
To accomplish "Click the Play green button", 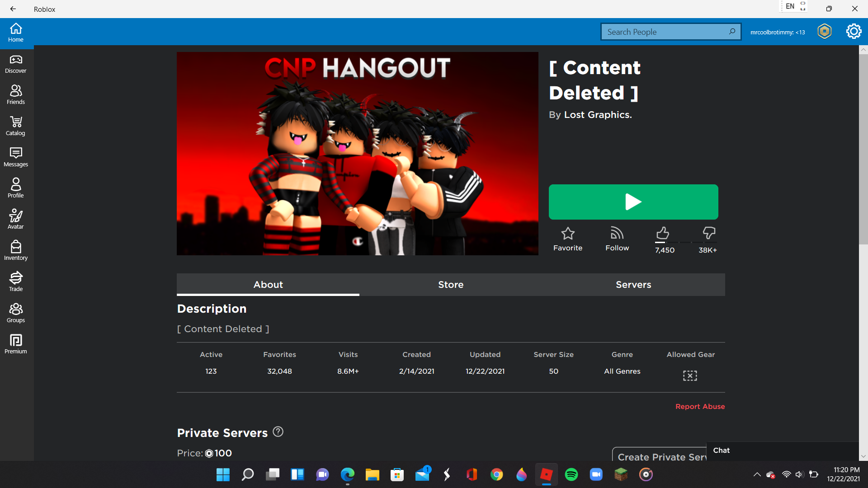I will tap(633, 202).
